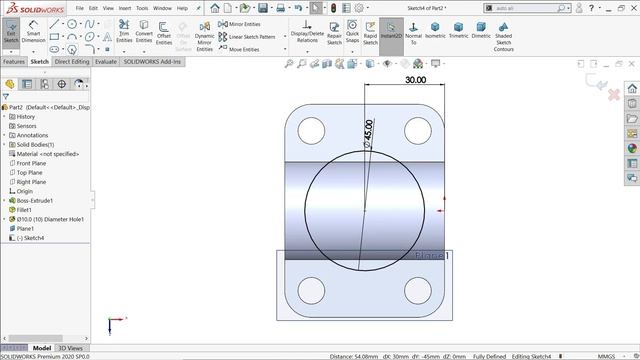Select the Corner Rectangle tool

(54, 37)
